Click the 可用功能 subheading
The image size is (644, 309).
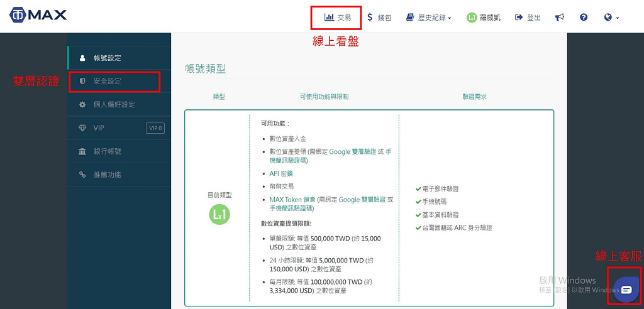pos(275,123)
